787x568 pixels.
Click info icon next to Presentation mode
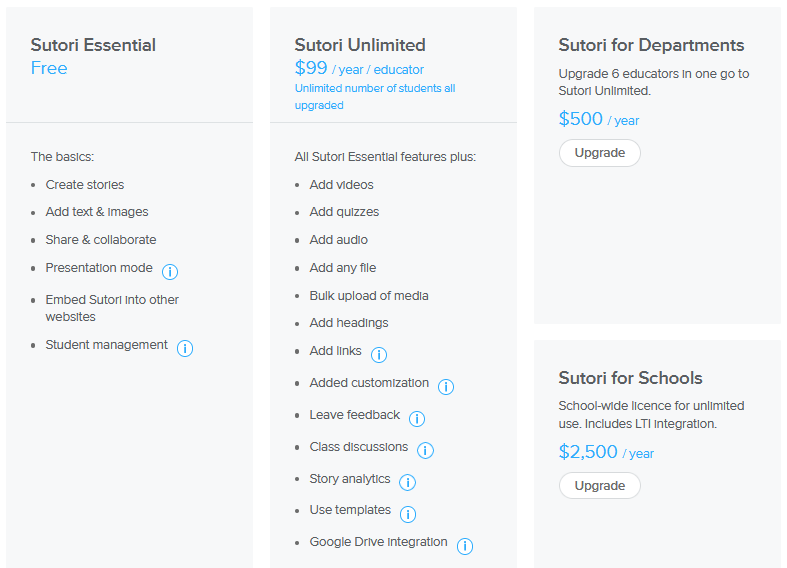(x=170, y=271)
